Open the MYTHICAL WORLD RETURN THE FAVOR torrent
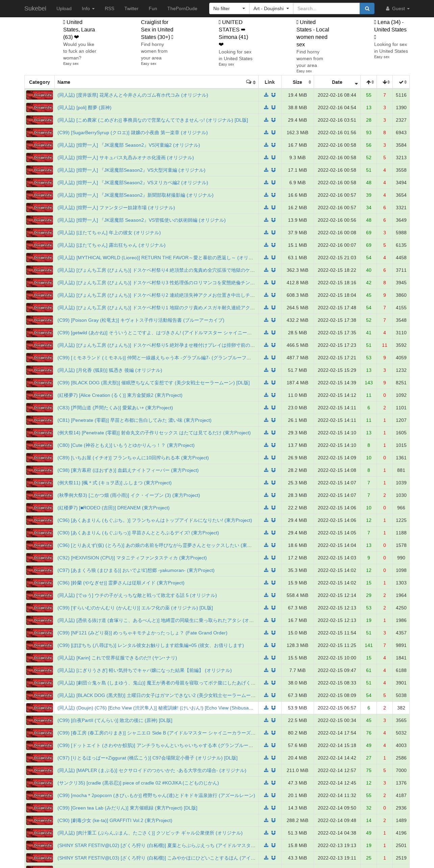Viewport: 434px width, 868px height. (155, 258)
